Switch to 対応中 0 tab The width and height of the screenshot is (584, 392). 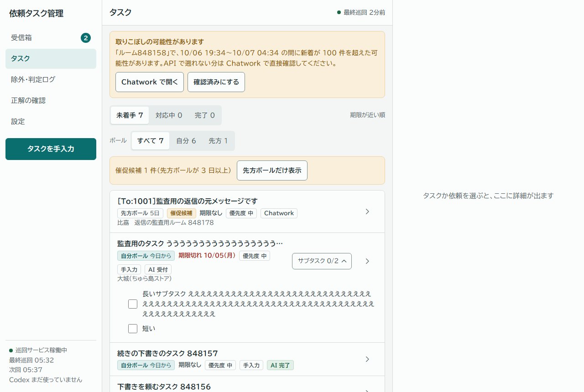169,115
